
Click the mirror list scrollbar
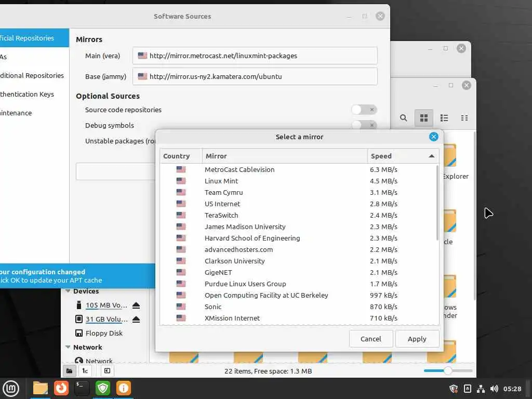(x=437, y=203)
